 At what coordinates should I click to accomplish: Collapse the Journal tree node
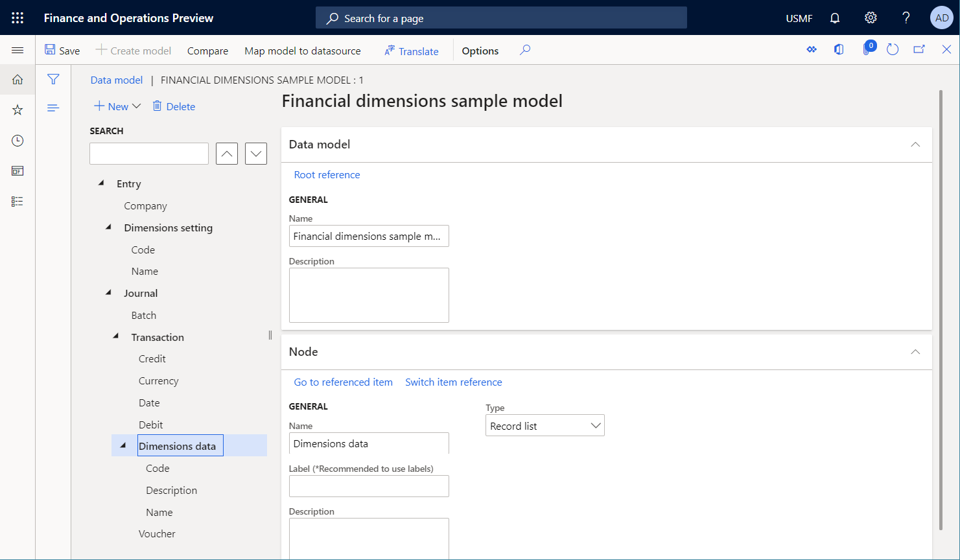(x=109, y=293)
